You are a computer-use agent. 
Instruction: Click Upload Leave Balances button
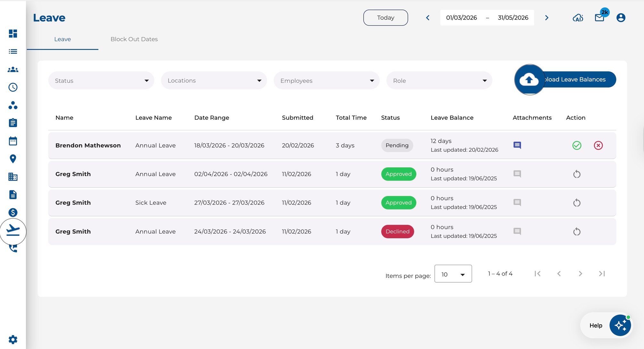[x=565, y=79]
